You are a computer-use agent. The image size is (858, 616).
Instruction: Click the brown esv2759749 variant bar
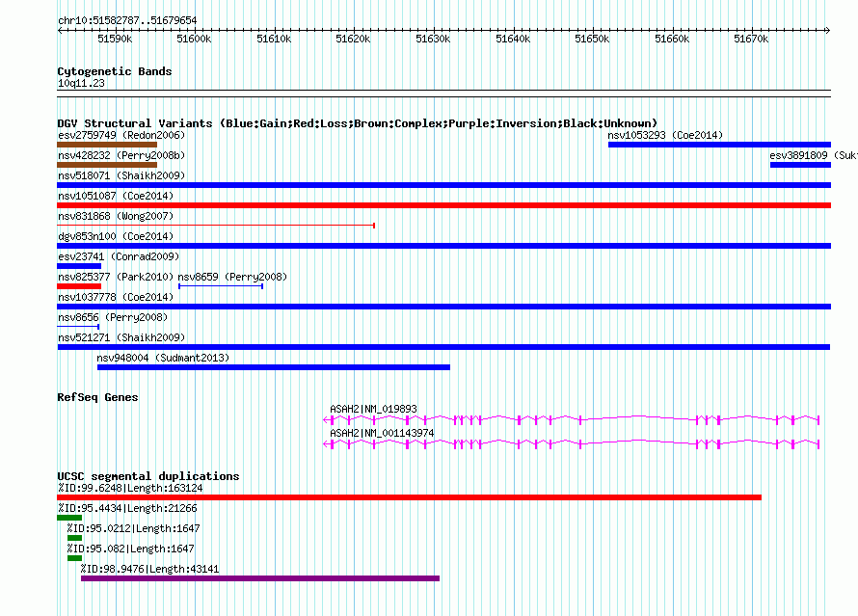click(107, 145)
